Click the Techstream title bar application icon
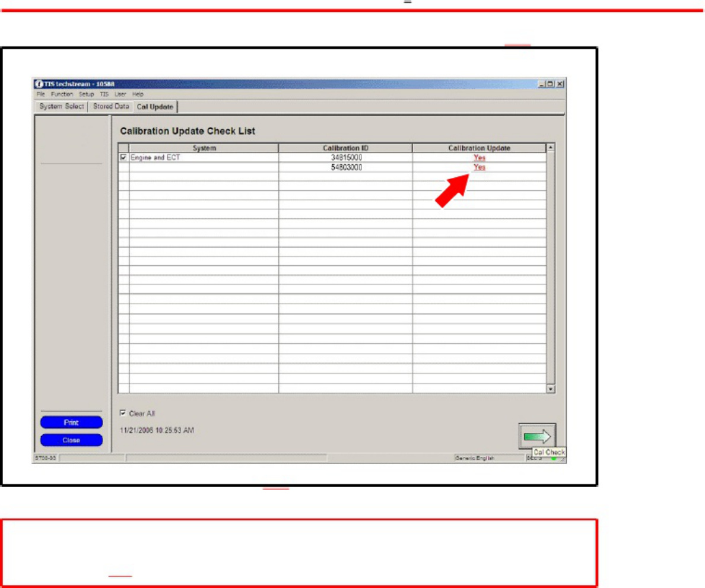Image resolution: width=705 pixels, height=588 pixels. click(x=39, y=84)
